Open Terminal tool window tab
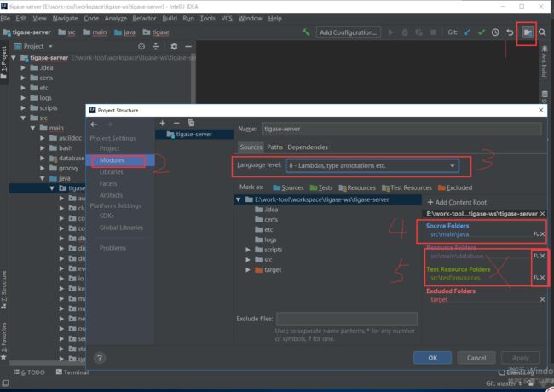The image size is (554, 392). pyautogui.click(x=72, y=372)
